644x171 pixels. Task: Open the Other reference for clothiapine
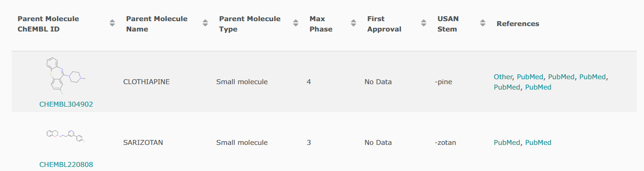(503, 77)
